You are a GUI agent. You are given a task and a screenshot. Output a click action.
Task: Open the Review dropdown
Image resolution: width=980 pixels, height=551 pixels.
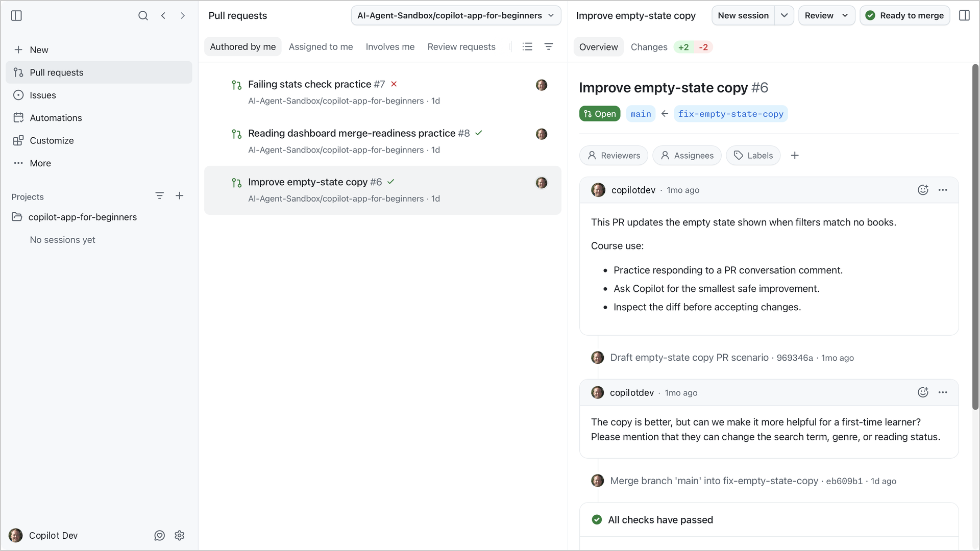pyautogui.click(x=826, y=16)
